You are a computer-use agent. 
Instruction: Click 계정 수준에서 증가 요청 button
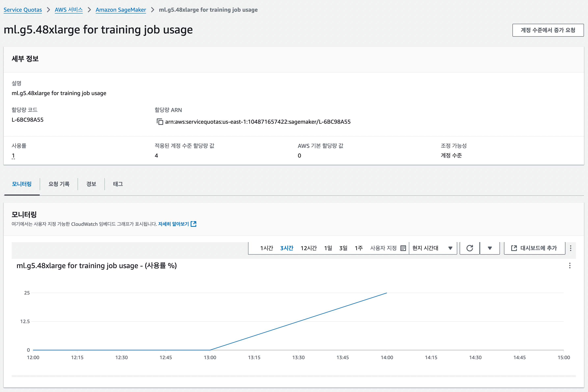[548, 30]
